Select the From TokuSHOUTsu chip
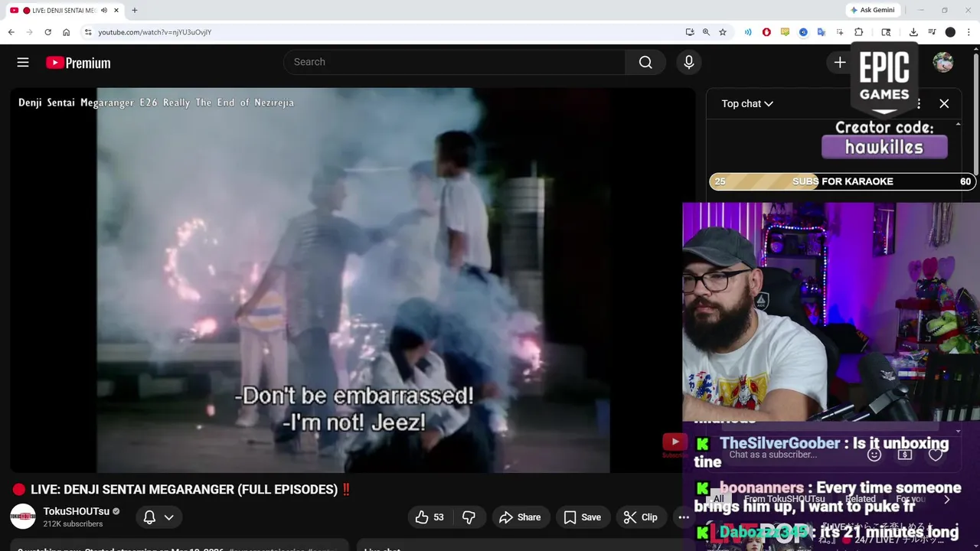The width and height of the screenshot is (980, 551). (x=785, y=499)
